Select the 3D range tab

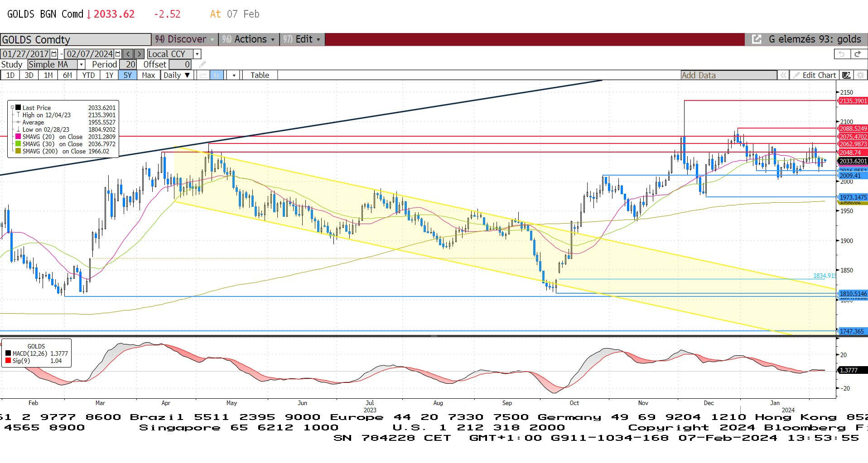[x=29, y=75]
